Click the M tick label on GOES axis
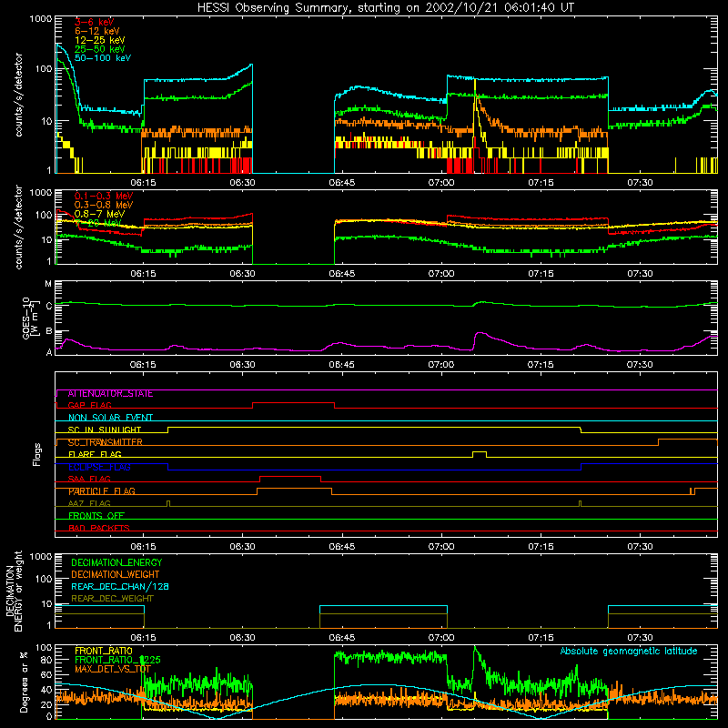Viewport: 728px width, 728px height. click(48, 284)
